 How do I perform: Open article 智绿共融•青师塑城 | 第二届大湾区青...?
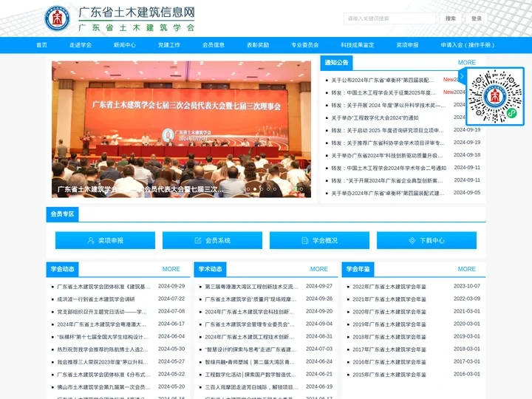click(250, 362)
